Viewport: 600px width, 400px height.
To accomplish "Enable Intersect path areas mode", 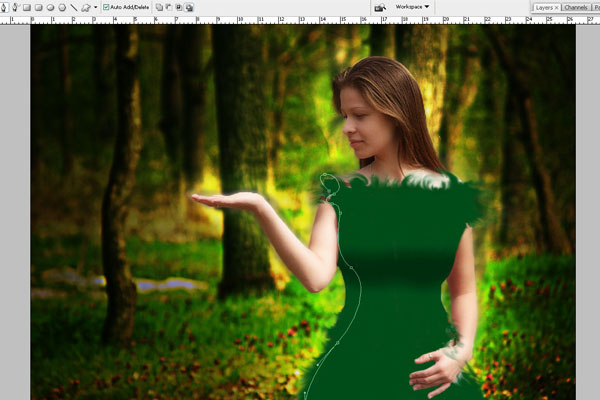I will coord(178,7).
